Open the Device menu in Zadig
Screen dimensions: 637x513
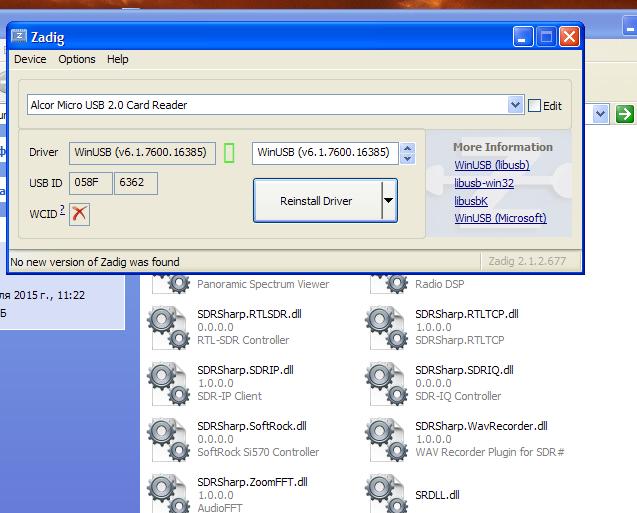click(x=30, y=59)
